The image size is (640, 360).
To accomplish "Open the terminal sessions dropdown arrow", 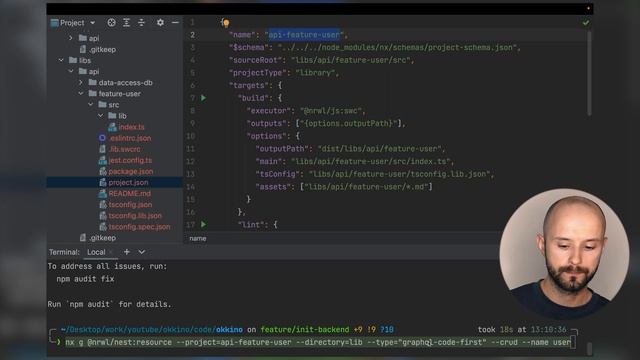I will coord(142,252).
